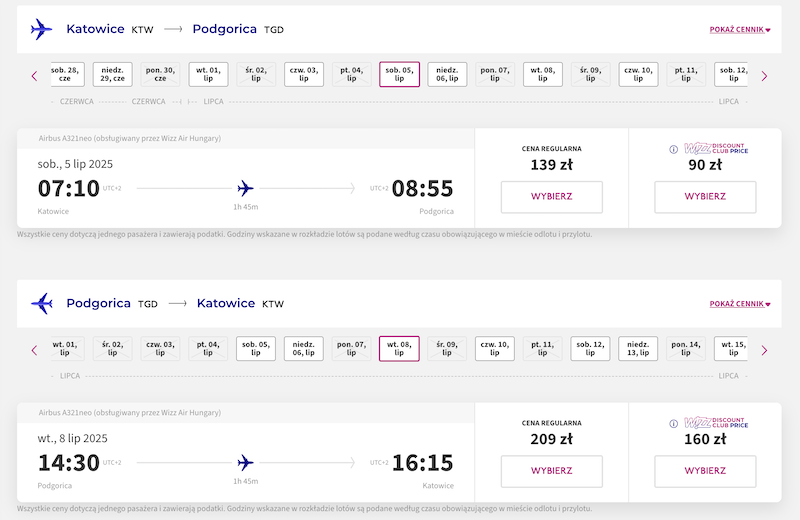Choose the 209 zł regular price Wybierz button
800x520 pixels.
[552, 471]
